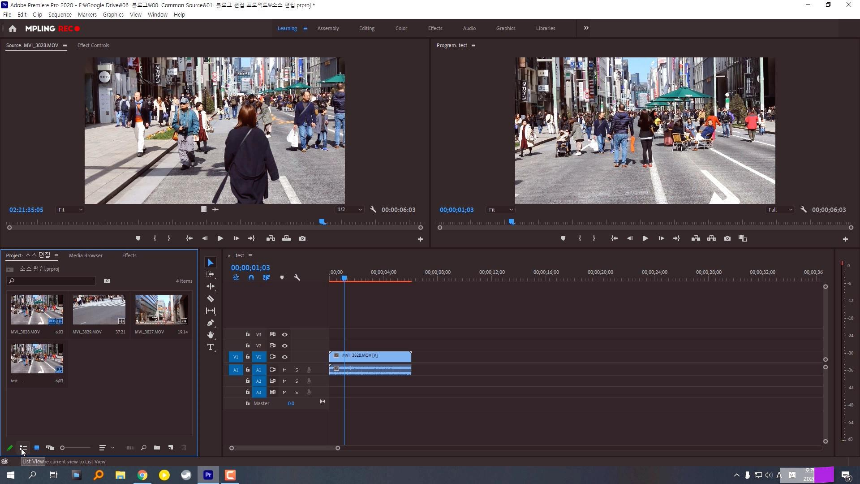Open the Media Browser panel
The height and width of the screenshot is (484, 860).
point(85,256)
